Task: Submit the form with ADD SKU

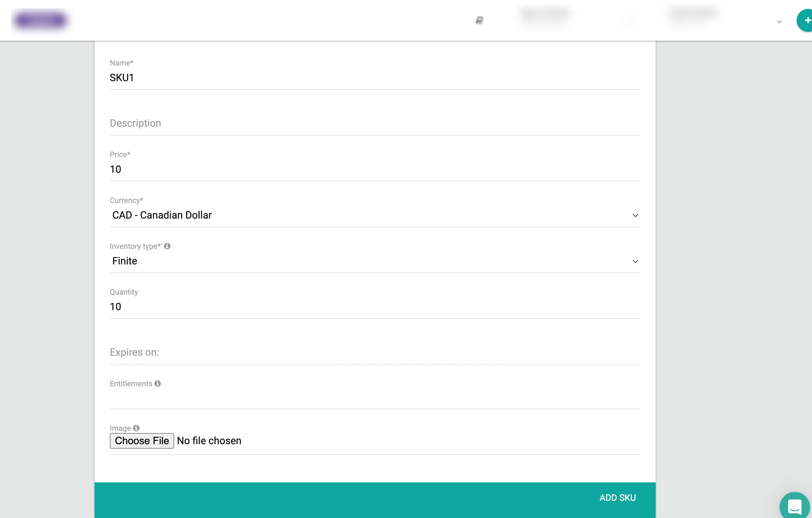Action: pyautogui.click(x=617, y=498)
